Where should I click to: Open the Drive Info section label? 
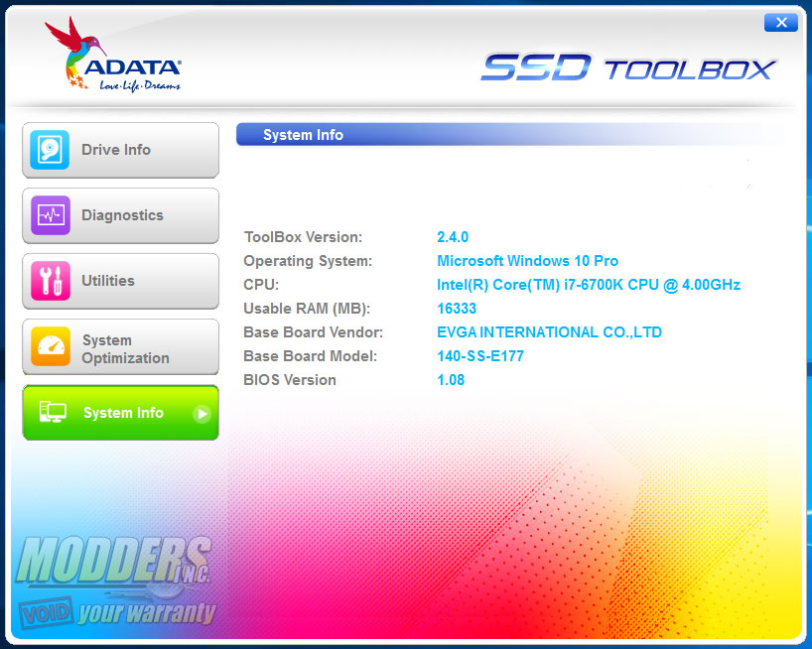pos(116,150)
